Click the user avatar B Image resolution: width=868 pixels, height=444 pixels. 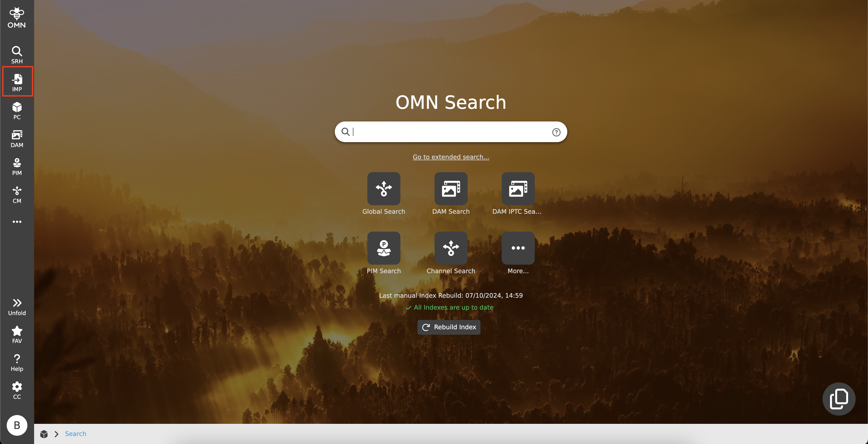[17, 425]
